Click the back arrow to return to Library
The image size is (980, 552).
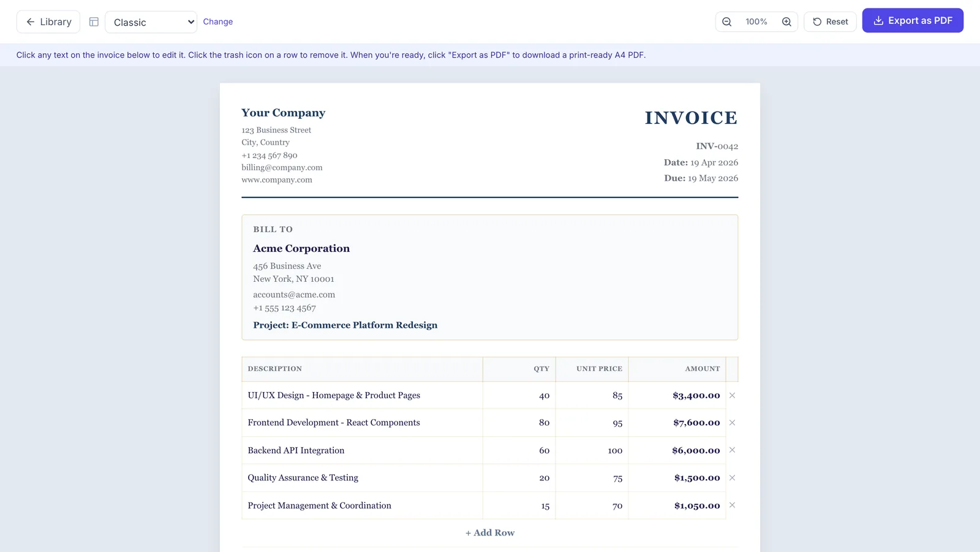[x=31, y=21]
